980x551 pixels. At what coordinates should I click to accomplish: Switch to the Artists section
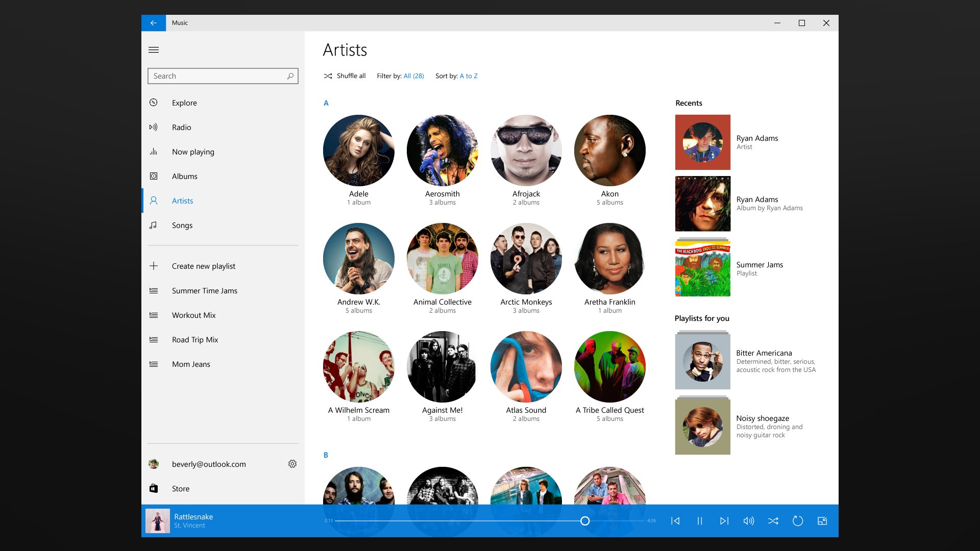[182, 201]
